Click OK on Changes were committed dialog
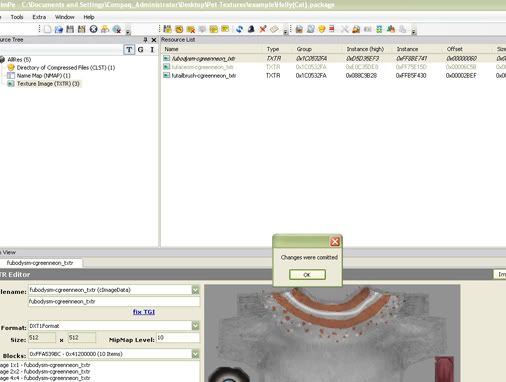Image resolution: width=506 pixels, height=382 pixels. (x=307, y=275)
